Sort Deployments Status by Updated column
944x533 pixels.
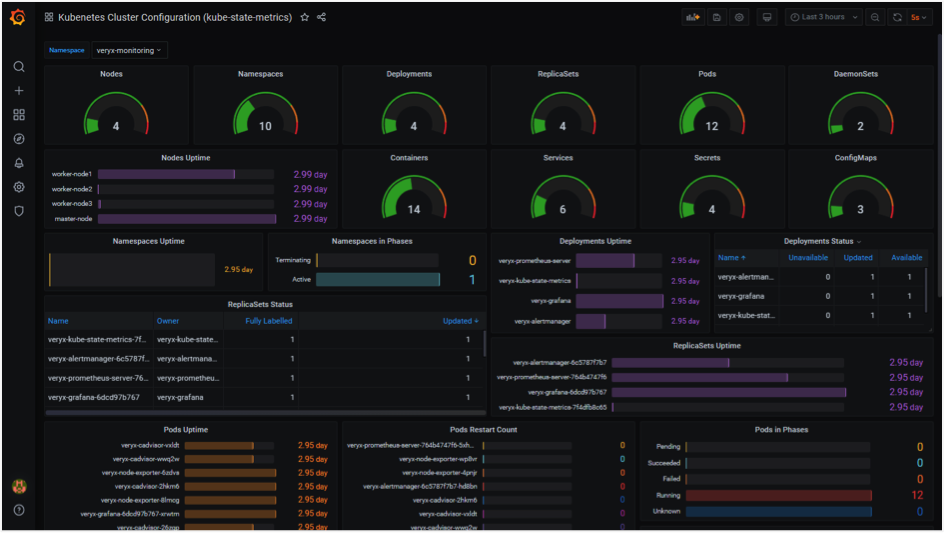(x=858, y=257)
